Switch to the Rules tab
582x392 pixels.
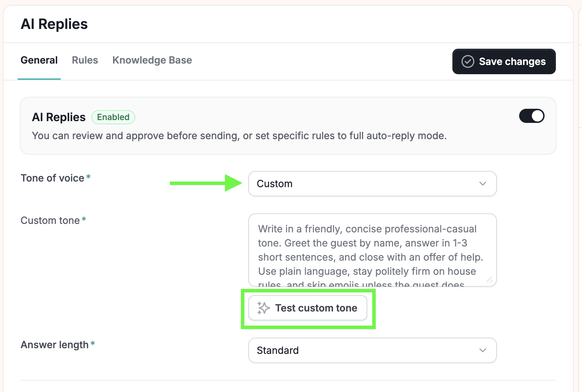pos(85,60)
